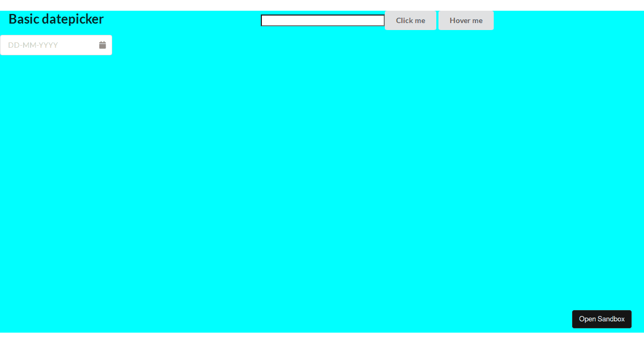The height and width of the screenshot is (338, 644).
Task: Focus the empty text box near Click me
Action: 322,20
